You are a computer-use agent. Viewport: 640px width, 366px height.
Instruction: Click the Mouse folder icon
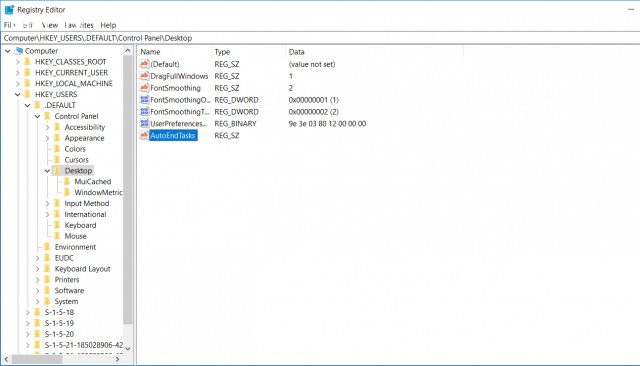(57, 236)
